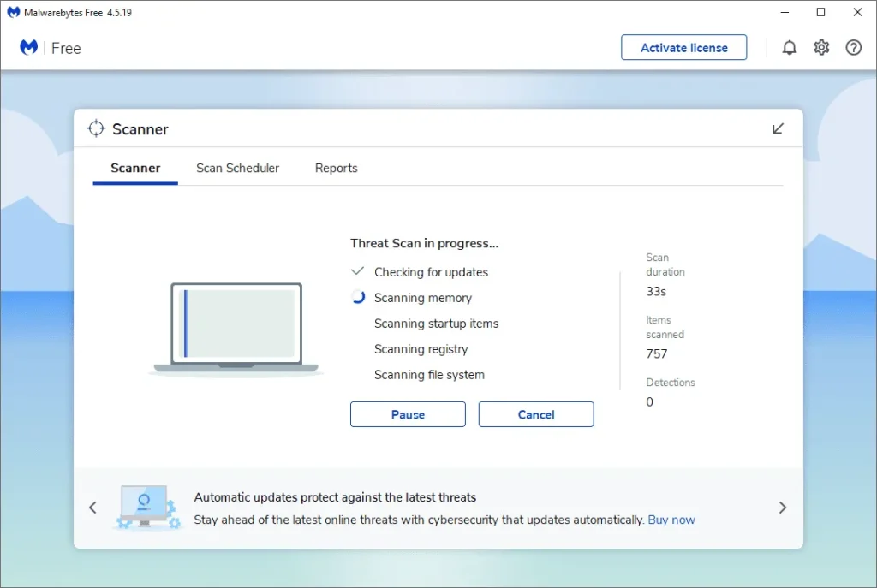The width and height of the screenshot is (877, 588).
Task: Click the Malwarebytes title bar app icon
Action: click(x=14, y=12)
